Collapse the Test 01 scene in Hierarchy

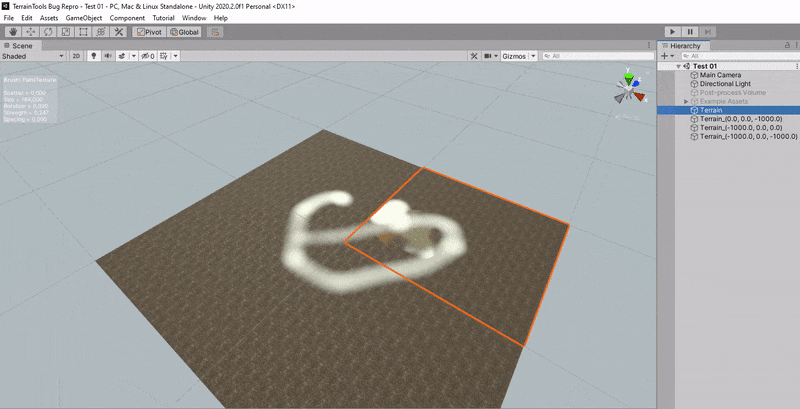678,66
